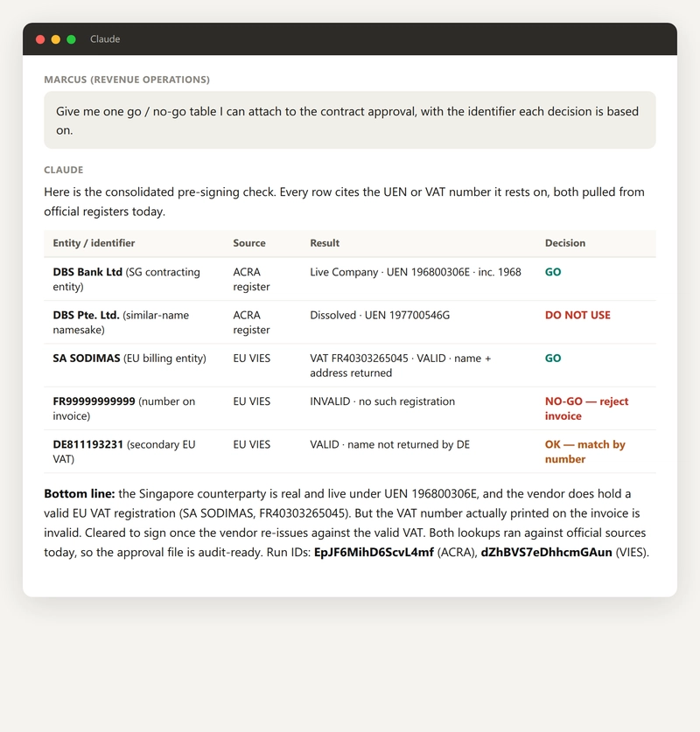
Task: Click EU VIES in FR99999999999 row
Action: point(252,401)
